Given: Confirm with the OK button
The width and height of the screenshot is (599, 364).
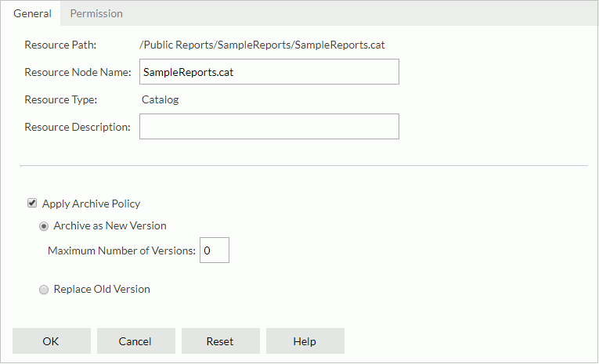Looking at the screenshot, I should (52, 341).
